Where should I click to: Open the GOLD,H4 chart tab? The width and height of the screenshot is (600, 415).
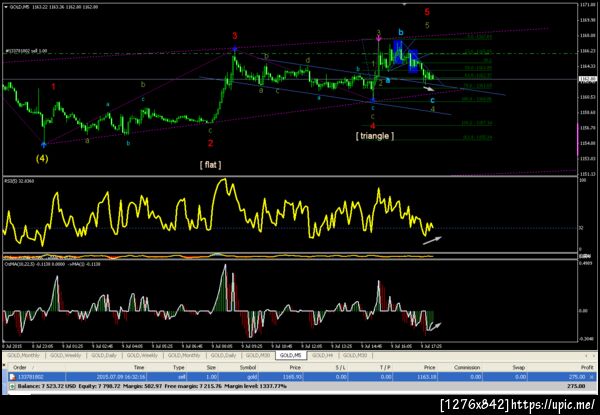pos(322,356)
